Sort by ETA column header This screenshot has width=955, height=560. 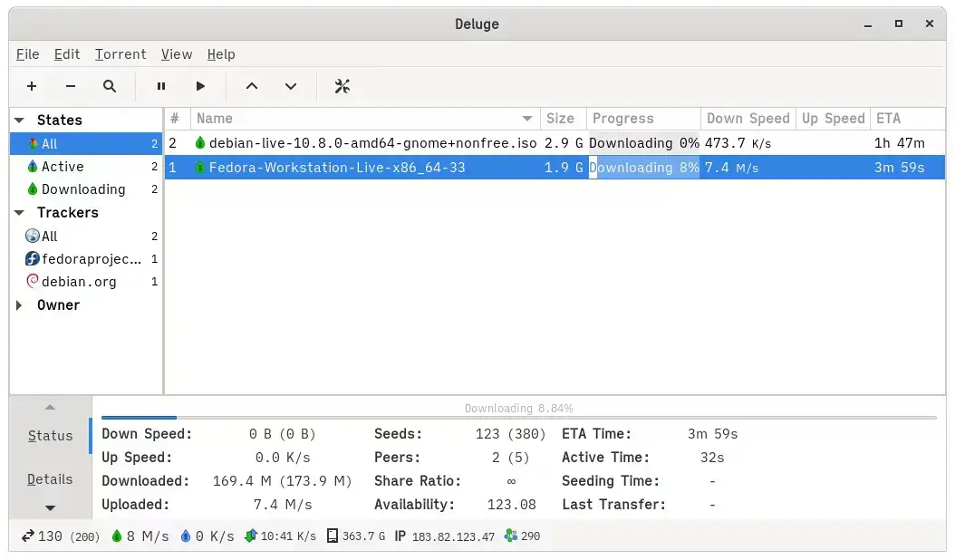click(x=908, y=118)
